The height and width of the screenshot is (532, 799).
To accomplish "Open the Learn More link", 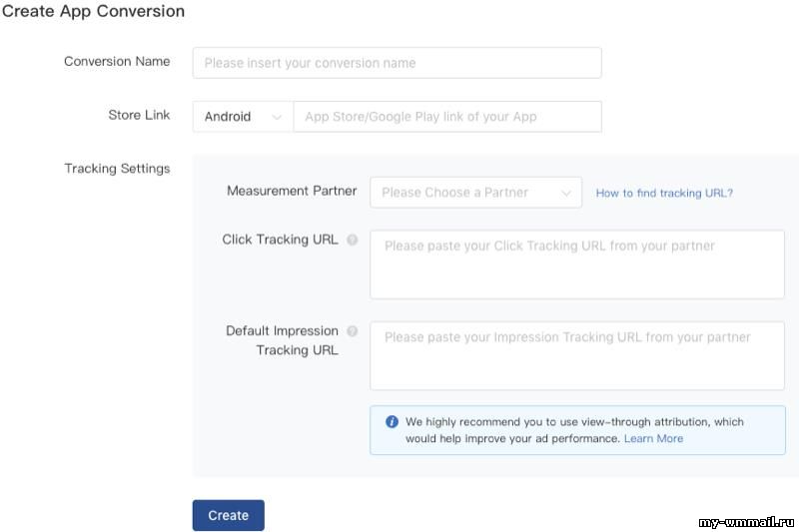I will pos(653,438).
